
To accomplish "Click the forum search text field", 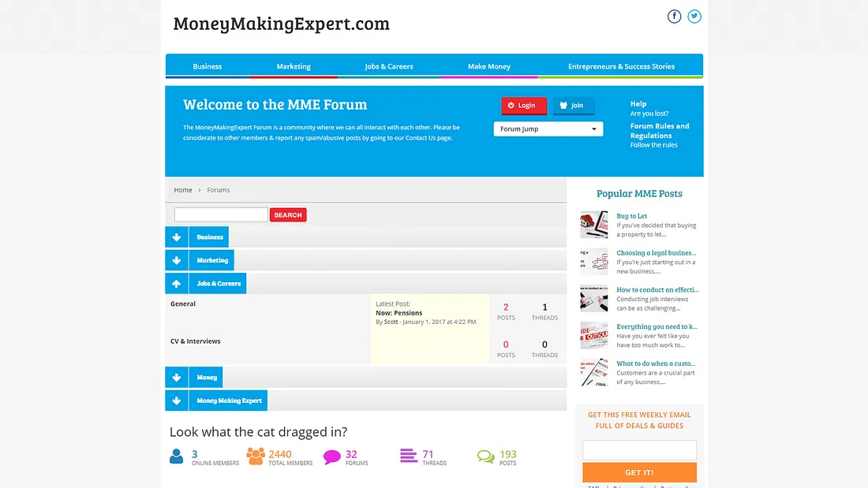I will click(221, 214).
